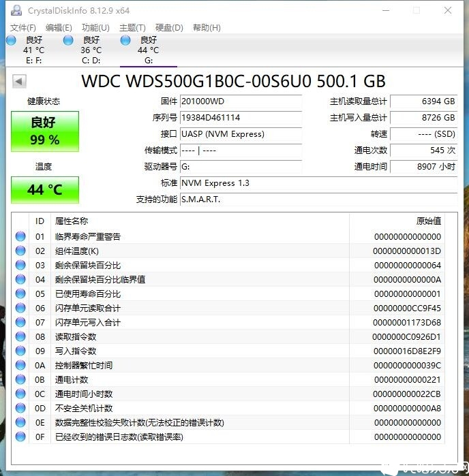The image size is (469, 476).
Task: Click the CrystalDiskInfo app icon
Action: 16,10
